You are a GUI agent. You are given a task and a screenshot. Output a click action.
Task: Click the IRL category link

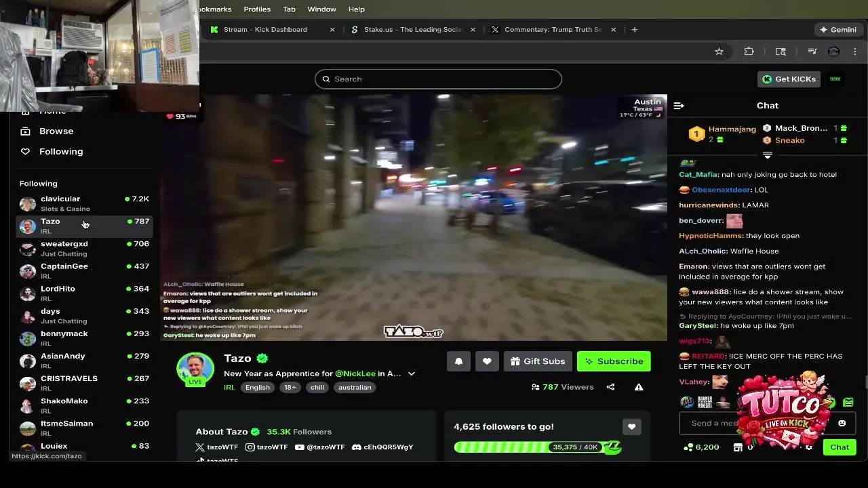coord(229,388)
